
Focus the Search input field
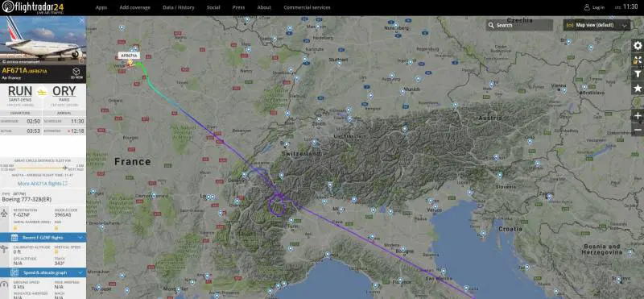point(519,25)
